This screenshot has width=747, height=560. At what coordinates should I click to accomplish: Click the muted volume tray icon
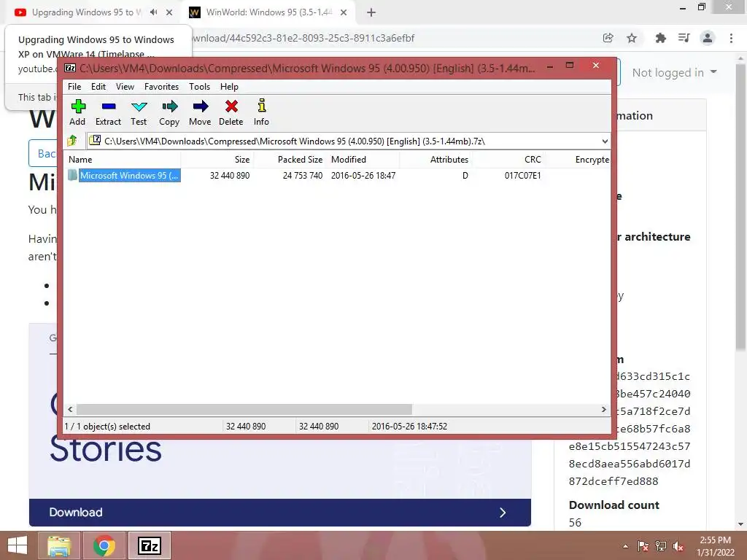tap(678, 546)
